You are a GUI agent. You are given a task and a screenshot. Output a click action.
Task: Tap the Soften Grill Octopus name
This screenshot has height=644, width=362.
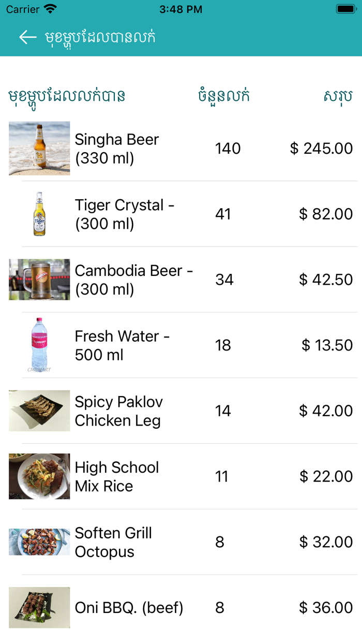click(113, 542)
